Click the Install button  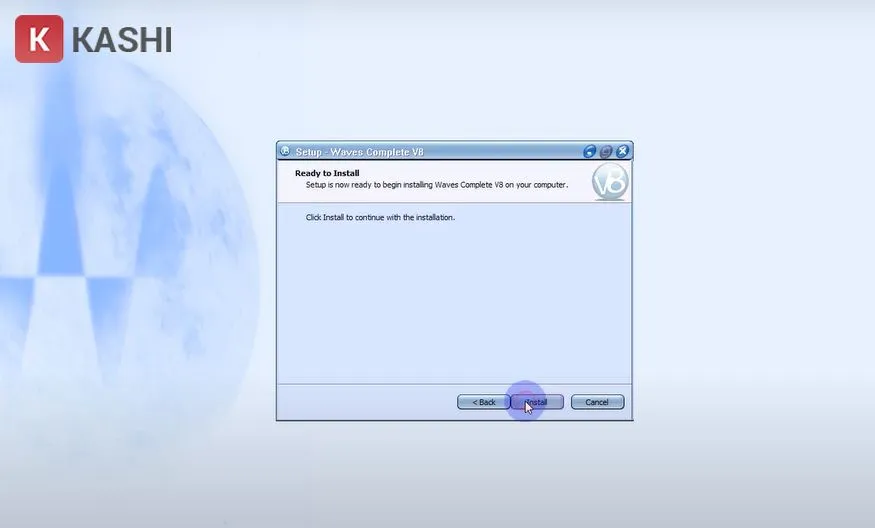pos(537,402)
